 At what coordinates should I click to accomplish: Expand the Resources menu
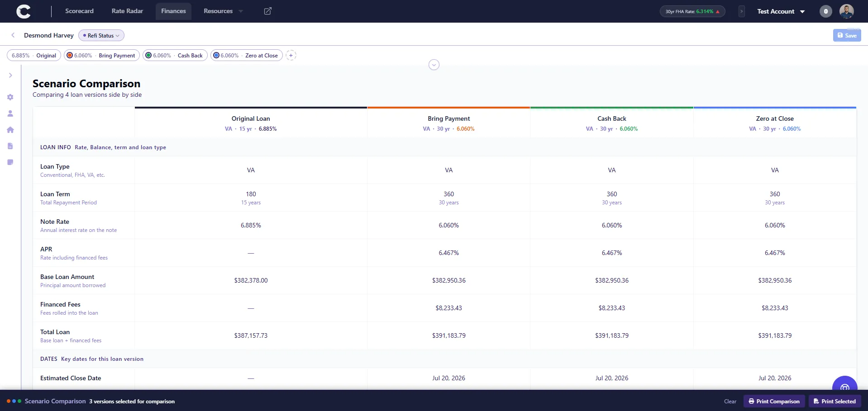[223, 11]
